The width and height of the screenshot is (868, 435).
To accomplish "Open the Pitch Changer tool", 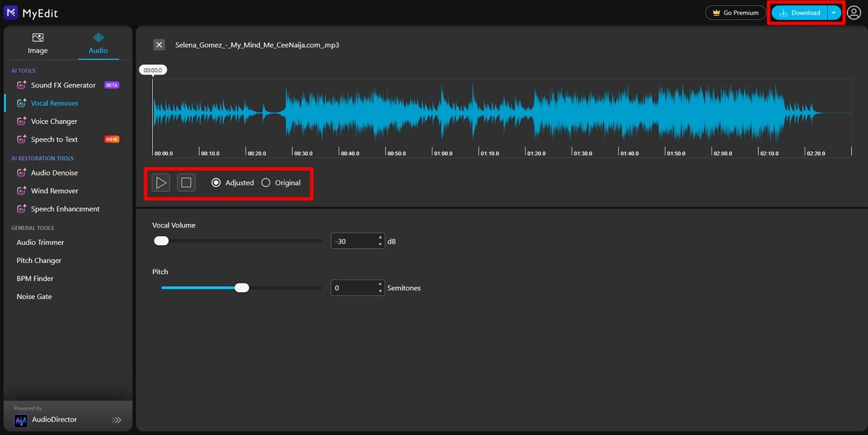I will 39,261.
